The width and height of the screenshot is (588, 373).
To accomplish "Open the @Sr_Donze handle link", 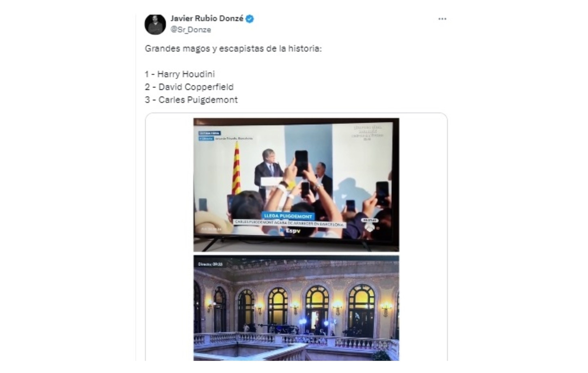I will 191,30.
